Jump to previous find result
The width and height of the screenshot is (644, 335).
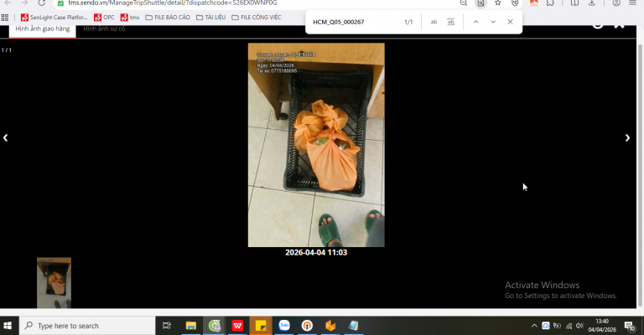pos(475,22)
